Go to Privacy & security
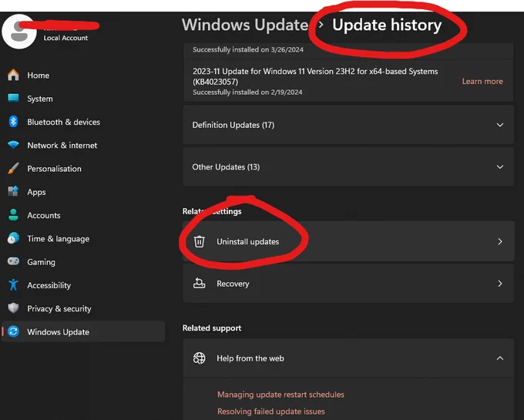Image resolution: width=524 pixels, height=420 pixels. point(83,309)
